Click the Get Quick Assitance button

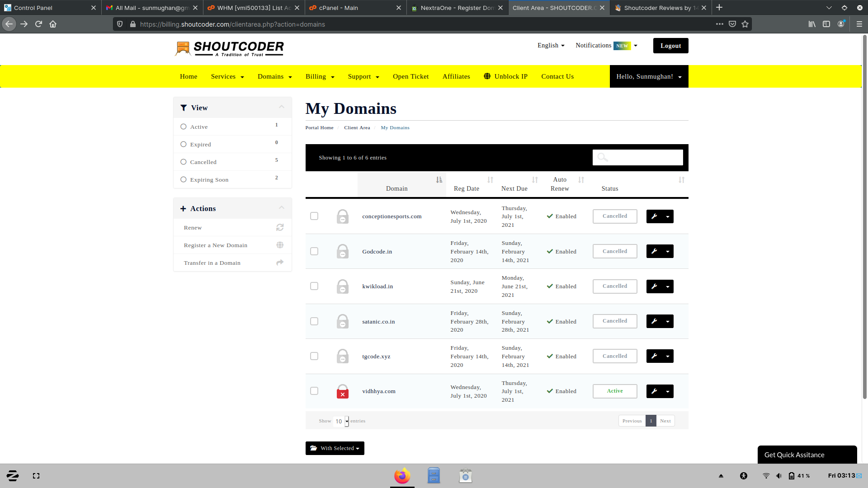807,455
